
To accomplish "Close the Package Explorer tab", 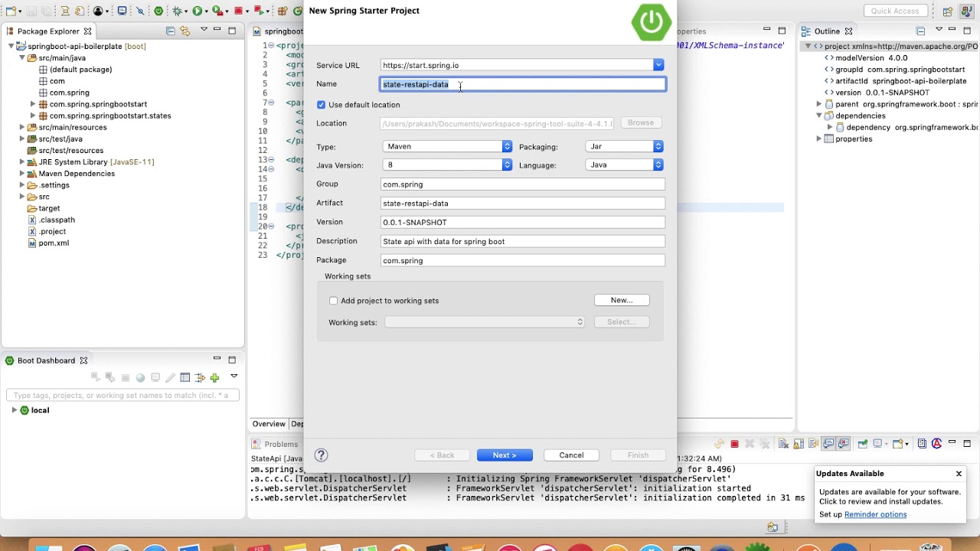I will (87, 31).
